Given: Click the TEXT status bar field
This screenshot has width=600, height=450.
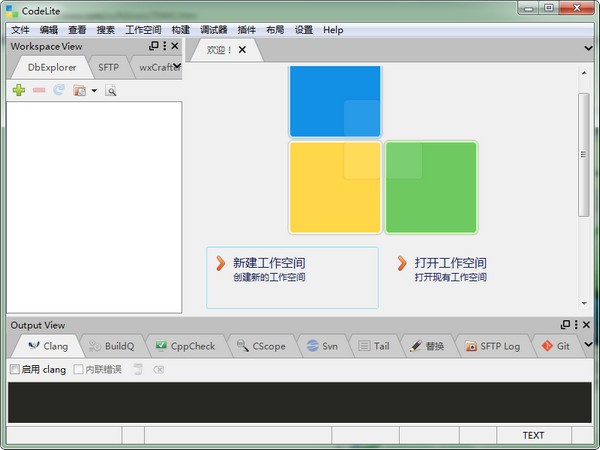Looking at the screenshot, I should (533, 435).
